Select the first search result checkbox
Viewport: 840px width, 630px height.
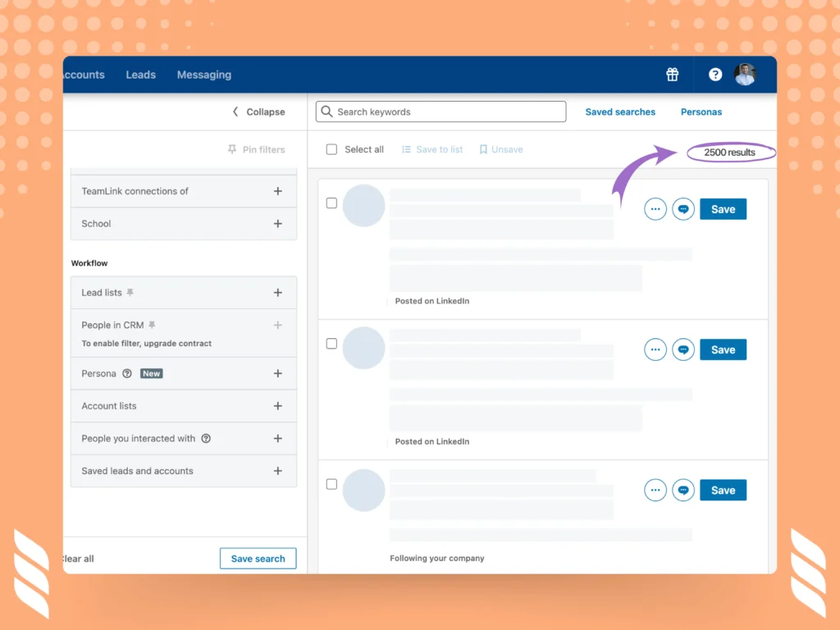331,203
